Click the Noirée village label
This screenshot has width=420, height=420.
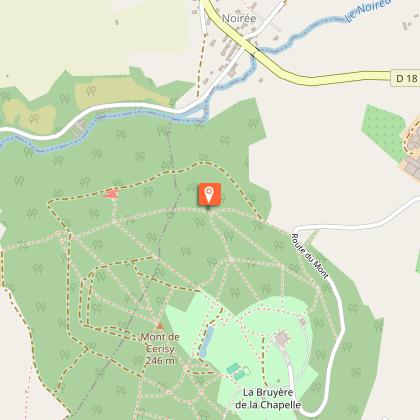pos(239,18)
